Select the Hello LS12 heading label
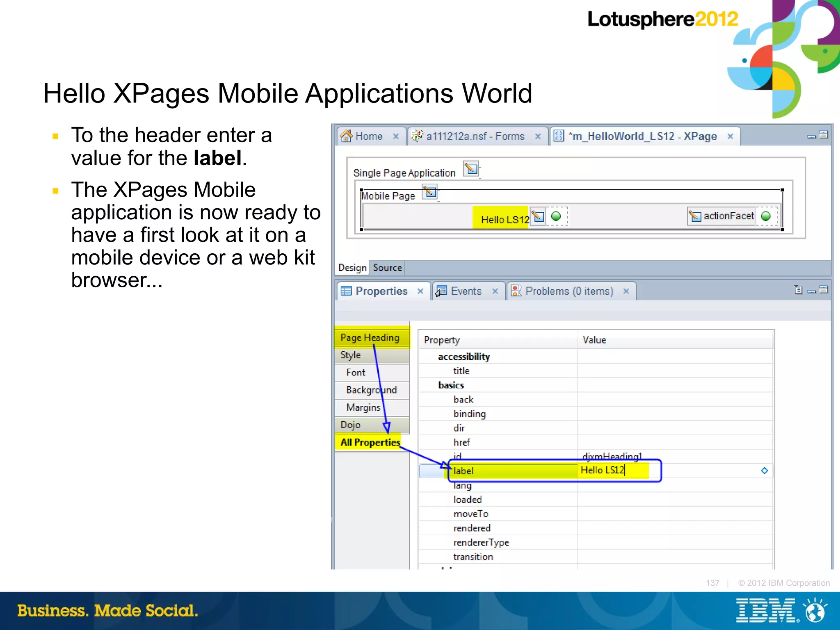The image size is (840, 630). pos(505,219)
